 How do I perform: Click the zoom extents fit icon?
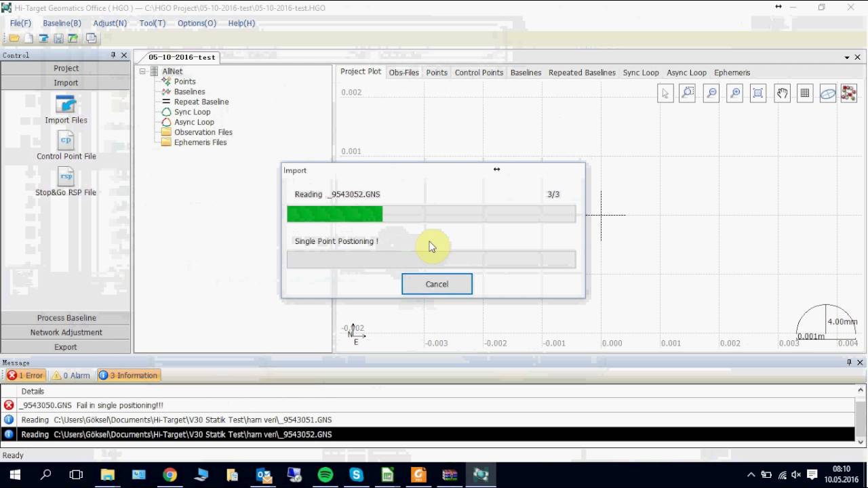point(758,94)
